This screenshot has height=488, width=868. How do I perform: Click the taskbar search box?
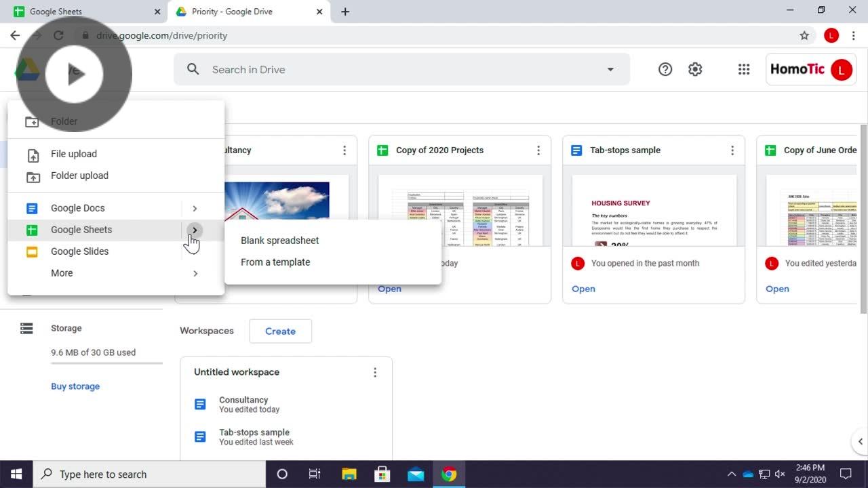[x=149, y=474]
